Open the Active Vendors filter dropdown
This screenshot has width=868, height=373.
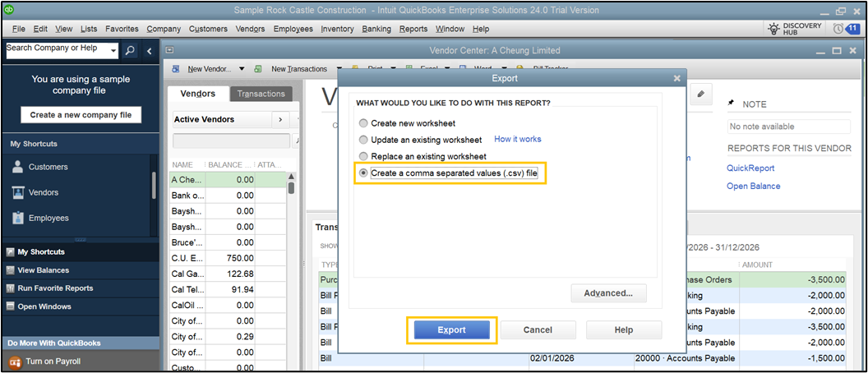[x=221, y=119]
